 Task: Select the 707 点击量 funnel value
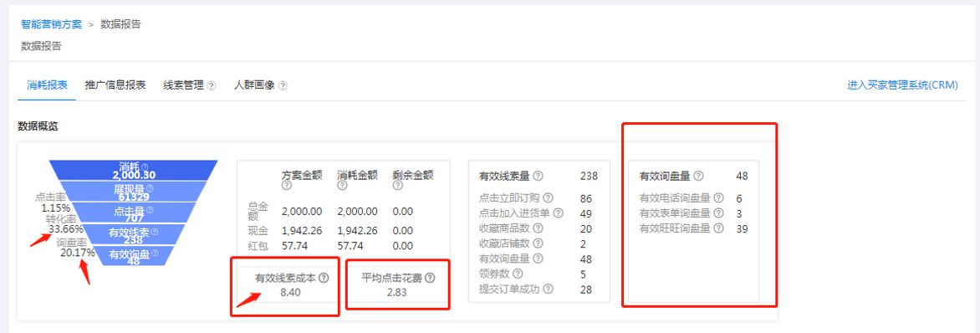click(x=134, y=218)
